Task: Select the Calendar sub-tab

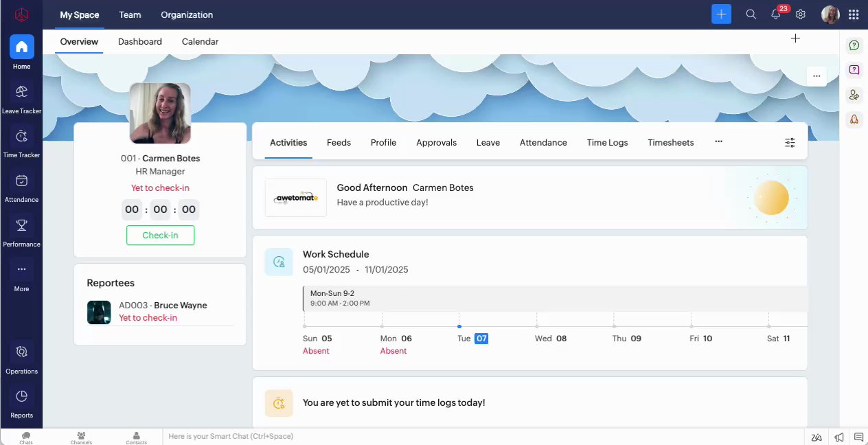Action: click(201, 41)
